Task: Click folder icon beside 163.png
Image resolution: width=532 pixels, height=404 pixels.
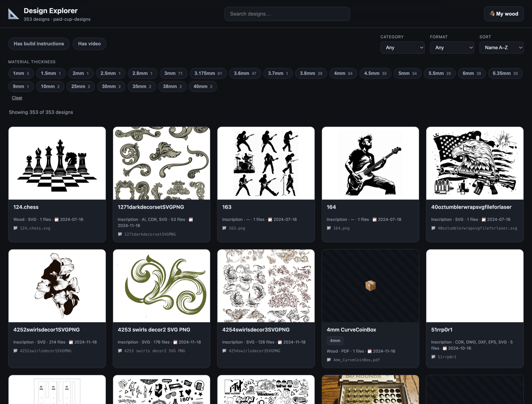Action: coord(224,228)
